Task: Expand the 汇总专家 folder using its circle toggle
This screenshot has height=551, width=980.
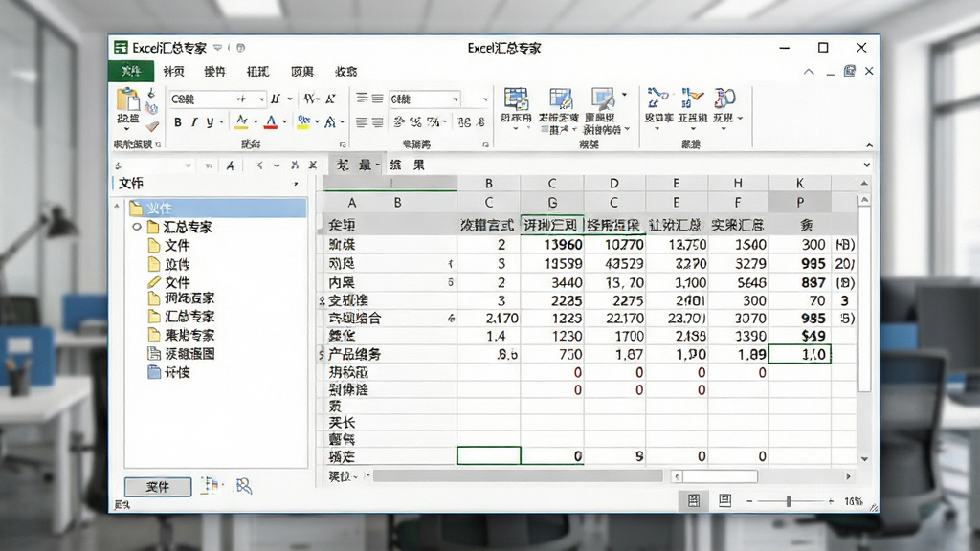Action: 136,227
